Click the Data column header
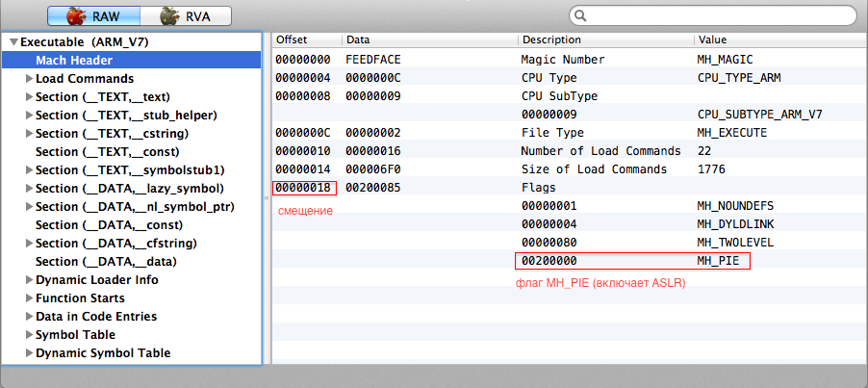The width and height of the screenshot is (868, 388). pyautogui.click(x=430, y=39)
